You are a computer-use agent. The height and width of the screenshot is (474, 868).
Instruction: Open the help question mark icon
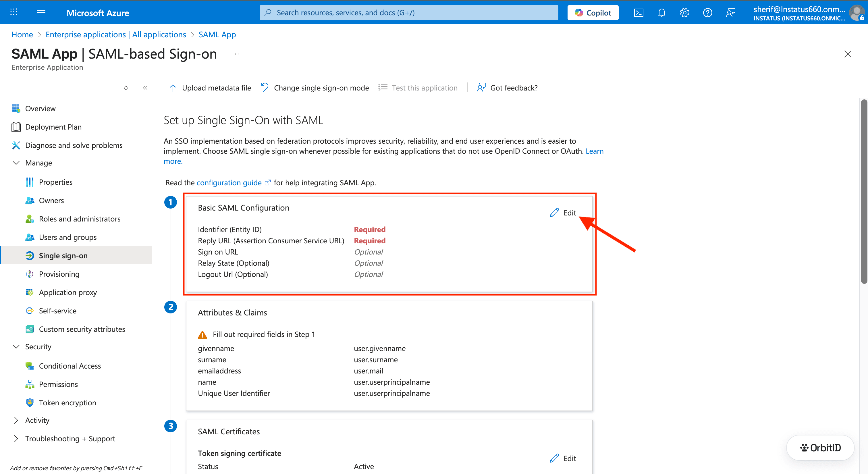pyautogui.click(x=707, y=13)
